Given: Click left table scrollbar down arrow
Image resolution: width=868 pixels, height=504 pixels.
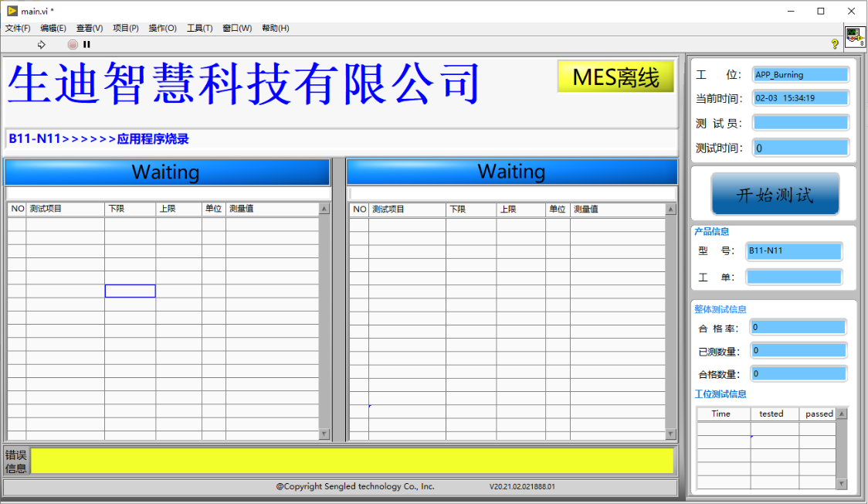Looking at the screenshot, I should coord(324,434).
